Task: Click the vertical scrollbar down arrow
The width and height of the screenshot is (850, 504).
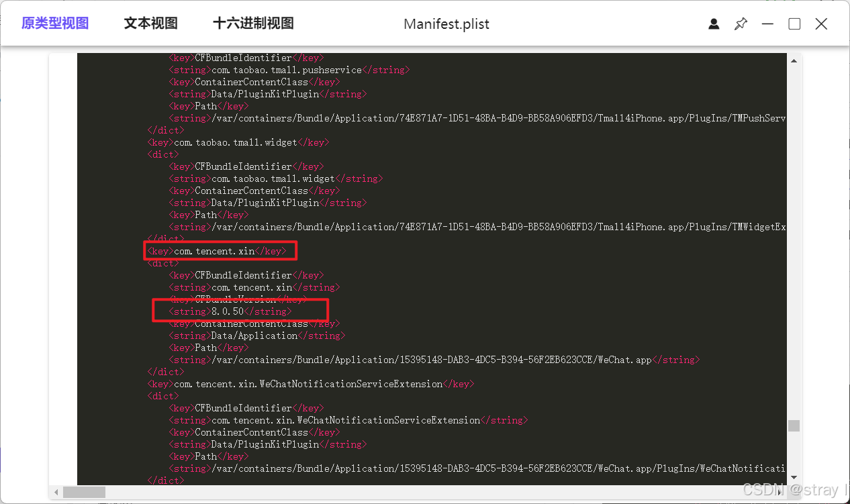Action: pos(794,477)
